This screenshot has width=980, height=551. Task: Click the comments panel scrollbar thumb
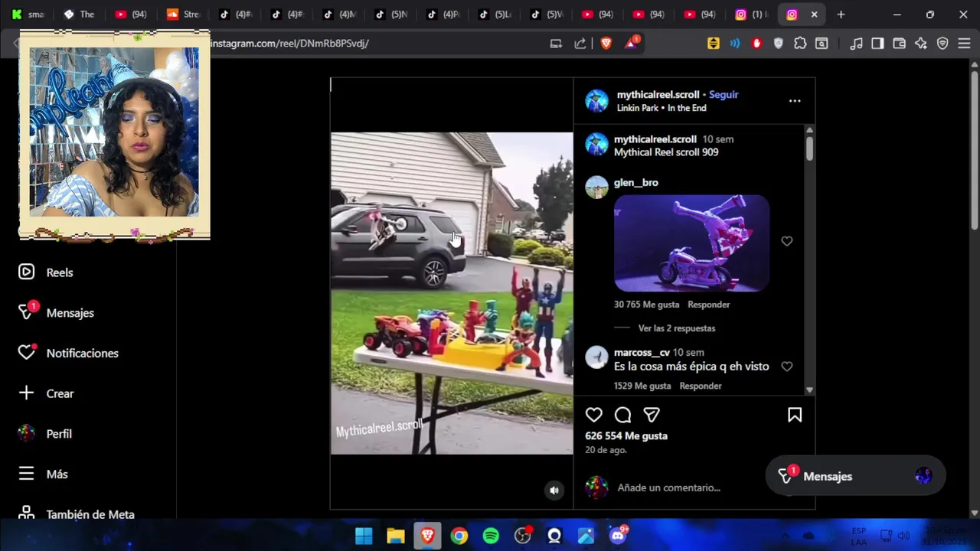click(809, 148)
